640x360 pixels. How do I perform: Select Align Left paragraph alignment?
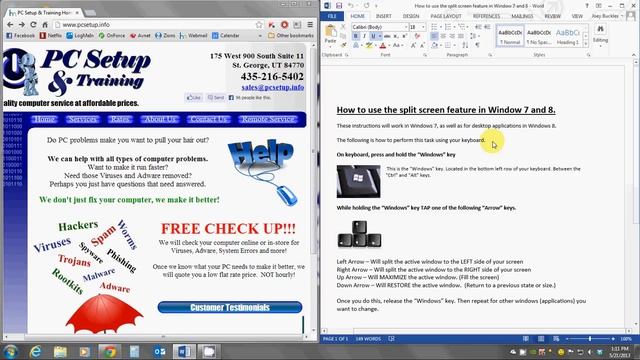[x=435, y=36]
